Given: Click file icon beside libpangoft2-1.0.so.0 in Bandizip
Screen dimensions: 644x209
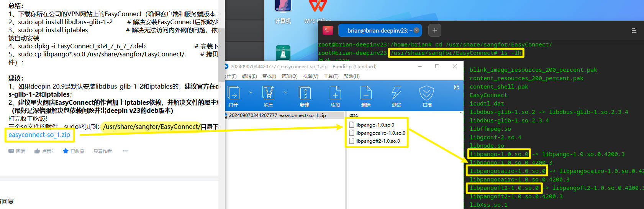Looking at the screenshot, I should [352, 141].
